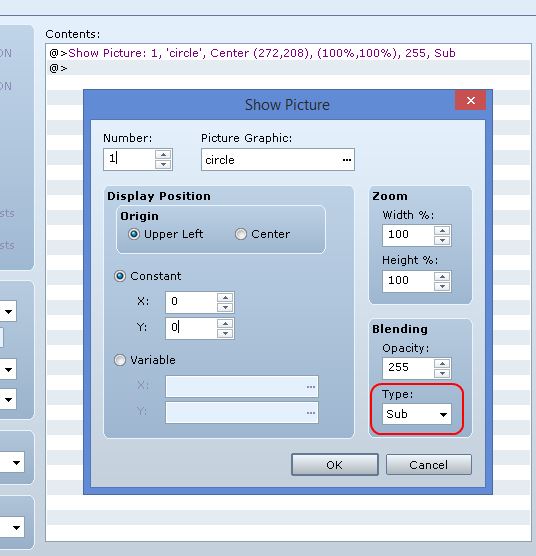
Task: Click the Cancel button
Action: pos(429,465)
